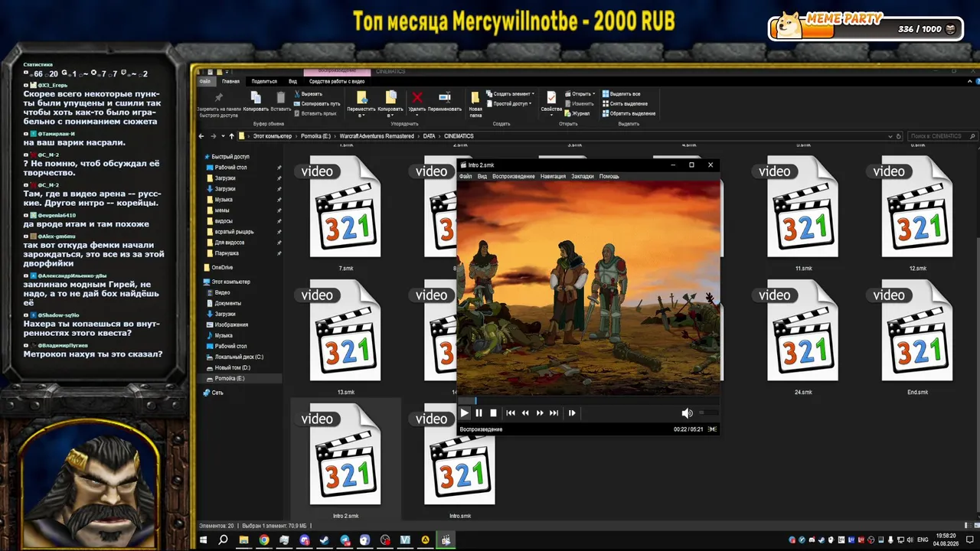The height and width of the screenshot is (551, 980).
Task: Click Снять выделение in the ribbon
Action: (625, 103)
